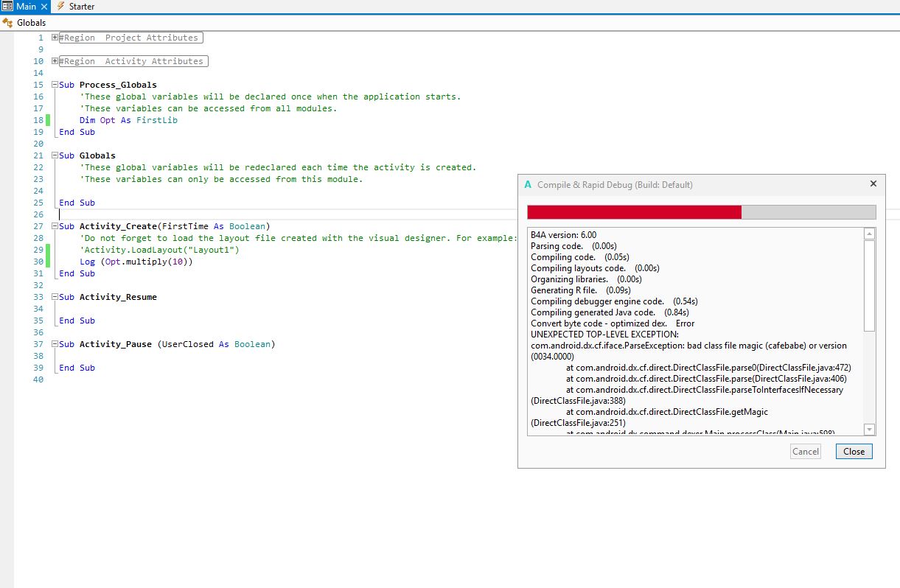Click 'Sub Activity_Create(FirstTime As Boolean)' line
Image resolution: width=900 pixels, height=588 pixels.
click(x=164, y=226)
